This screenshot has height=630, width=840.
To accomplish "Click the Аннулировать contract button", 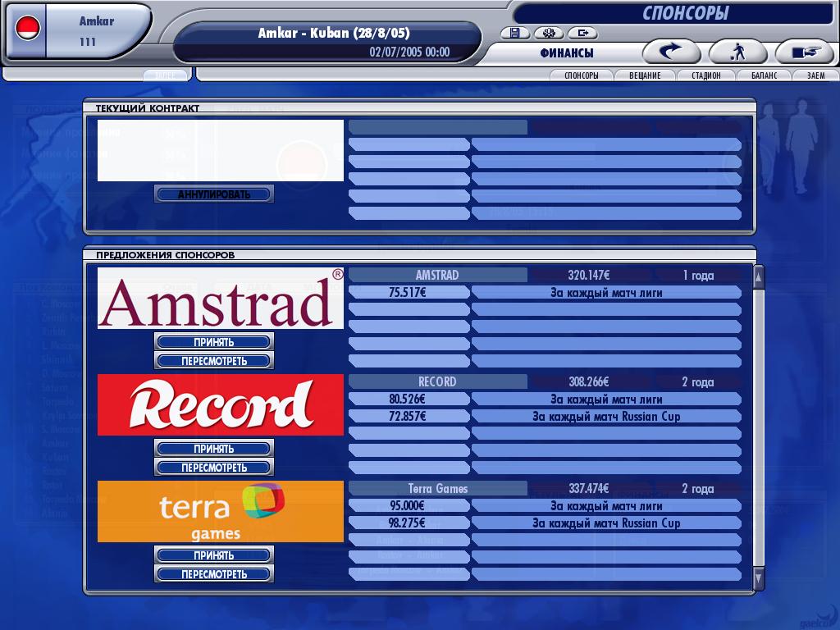I will [x=214, y=194].
